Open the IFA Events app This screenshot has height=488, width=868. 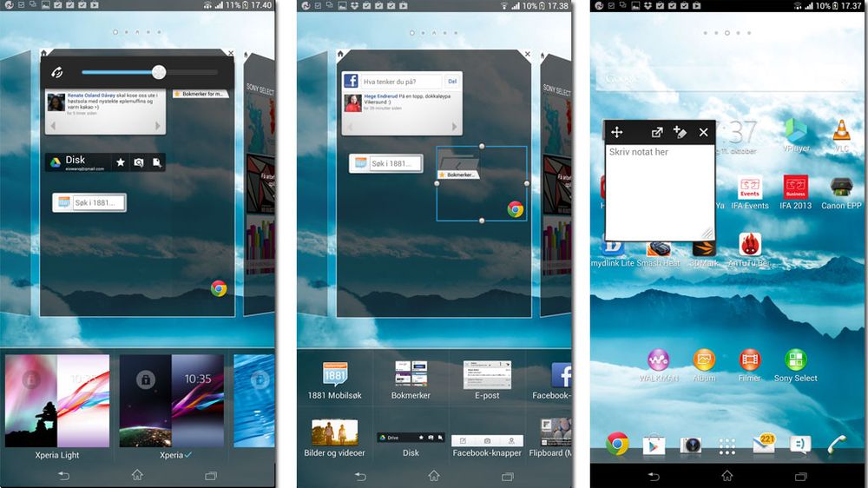[x=750, y=193]
